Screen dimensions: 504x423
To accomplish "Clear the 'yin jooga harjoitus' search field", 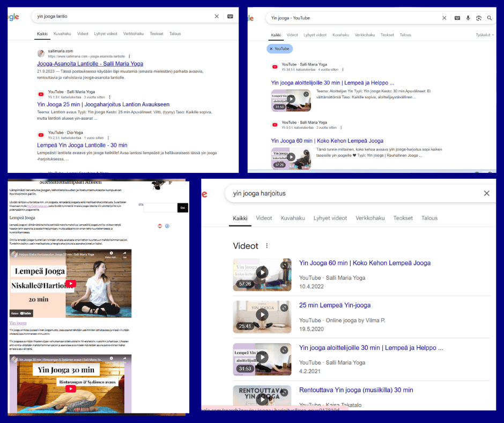I will point(487,193).
